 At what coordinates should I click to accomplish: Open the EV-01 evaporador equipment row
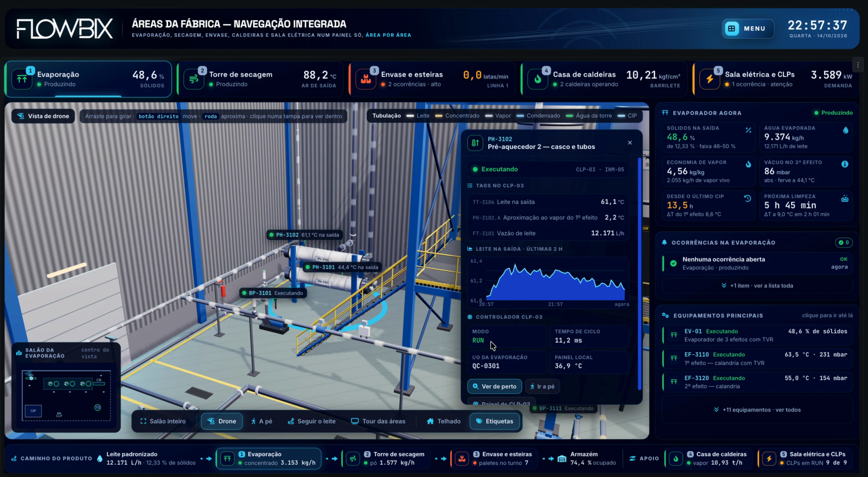click(x=757, y=335)
